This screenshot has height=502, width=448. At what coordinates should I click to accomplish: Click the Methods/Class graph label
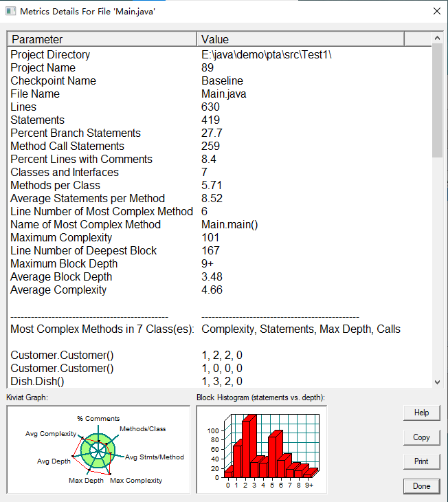pyautogui.click(x=143, y=429)
